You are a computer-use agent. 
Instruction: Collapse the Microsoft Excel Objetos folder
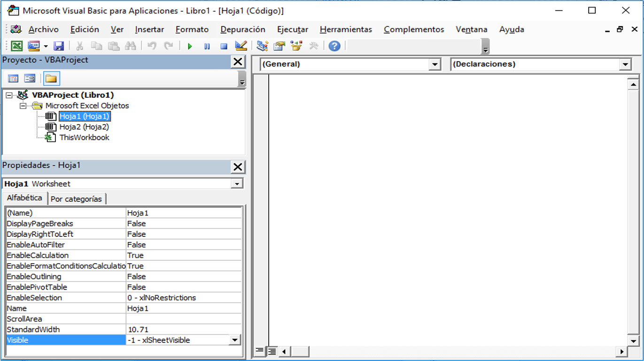click(23, 106)
